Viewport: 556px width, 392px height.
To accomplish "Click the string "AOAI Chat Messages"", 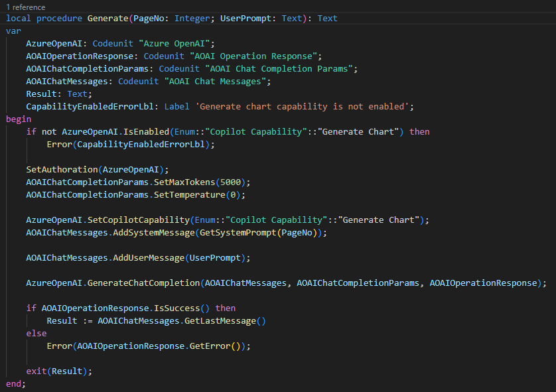I will [x=215, y=82].
